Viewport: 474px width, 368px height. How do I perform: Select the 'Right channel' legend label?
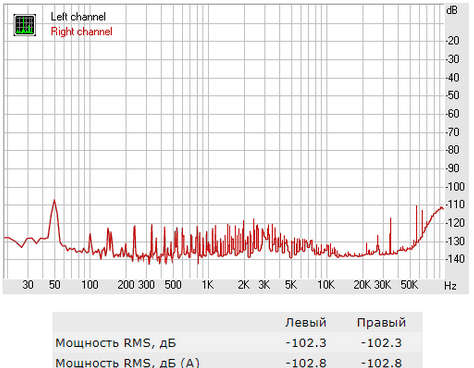coord(82,32)
